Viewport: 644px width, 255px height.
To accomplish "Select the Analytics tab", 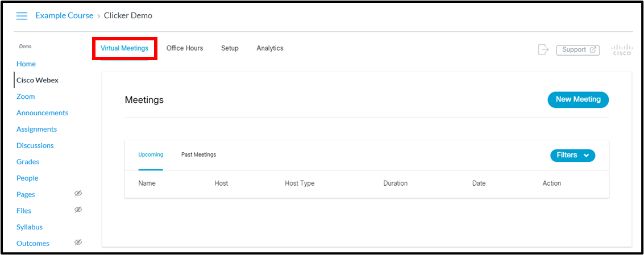I will click(270, 48).
